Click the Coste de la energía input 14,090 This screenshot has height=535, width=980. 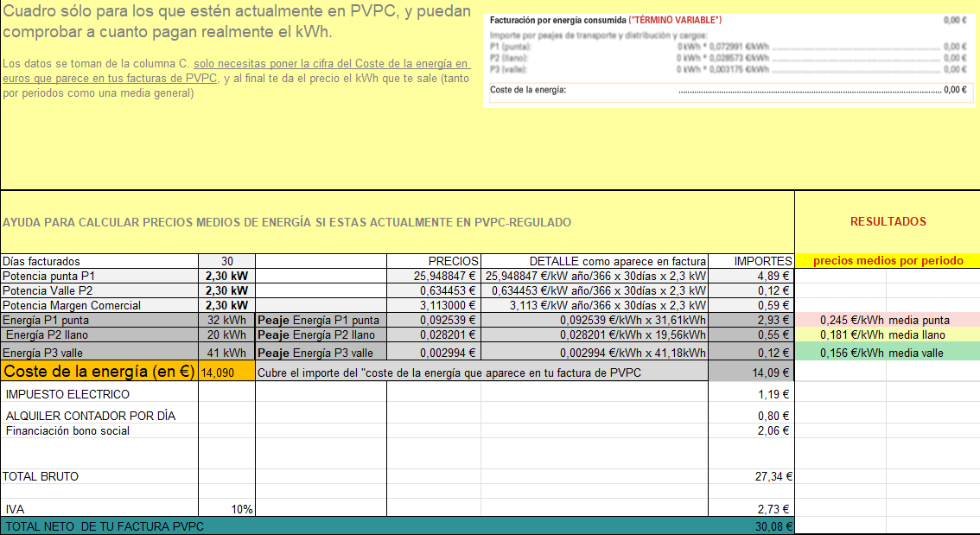coord(227,373)
